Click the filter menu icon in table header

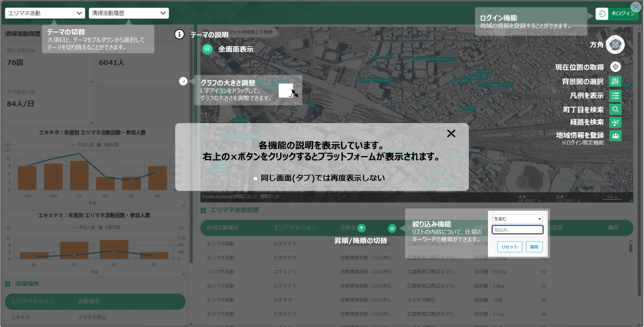392,228
